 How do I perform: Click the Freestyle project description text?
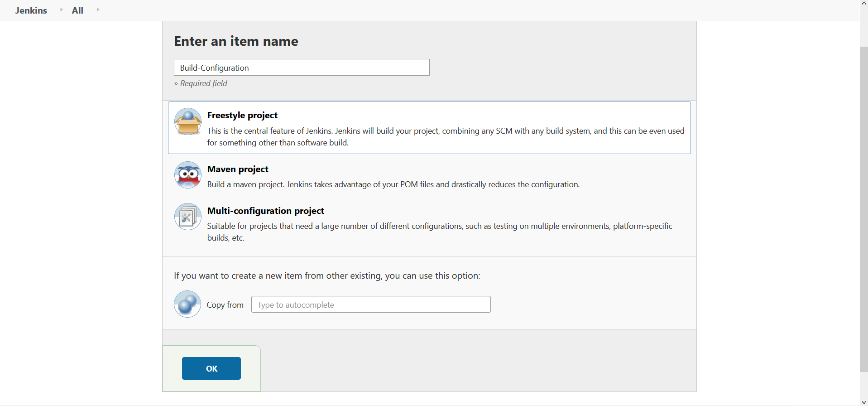coord(446,136)
